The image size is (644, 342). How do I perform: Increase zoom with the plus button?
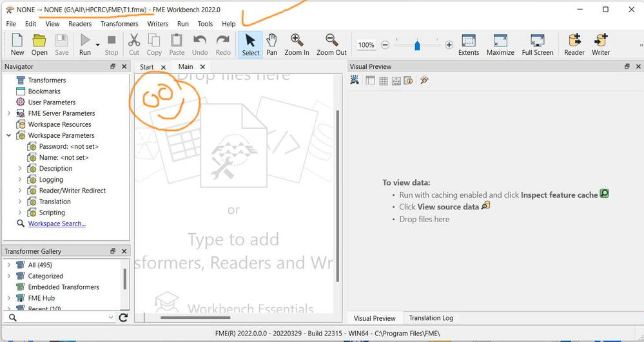click(449, 44)
